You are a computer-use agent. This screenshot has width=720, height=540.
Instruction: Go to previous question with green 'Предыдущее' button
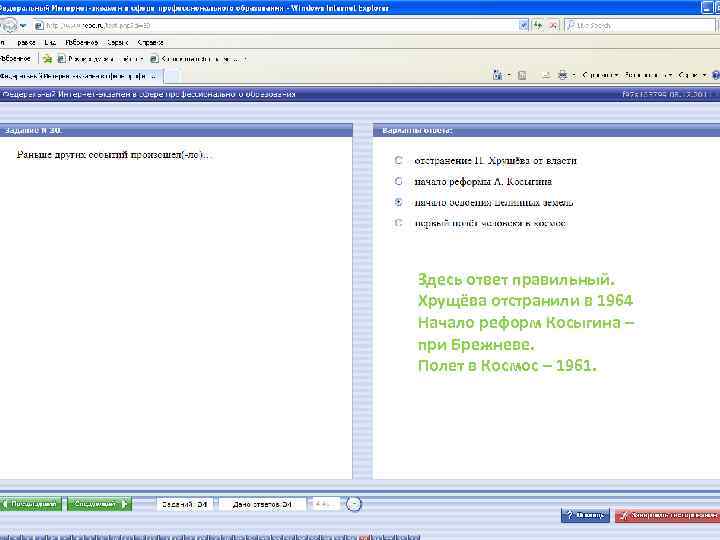(31, 504)
